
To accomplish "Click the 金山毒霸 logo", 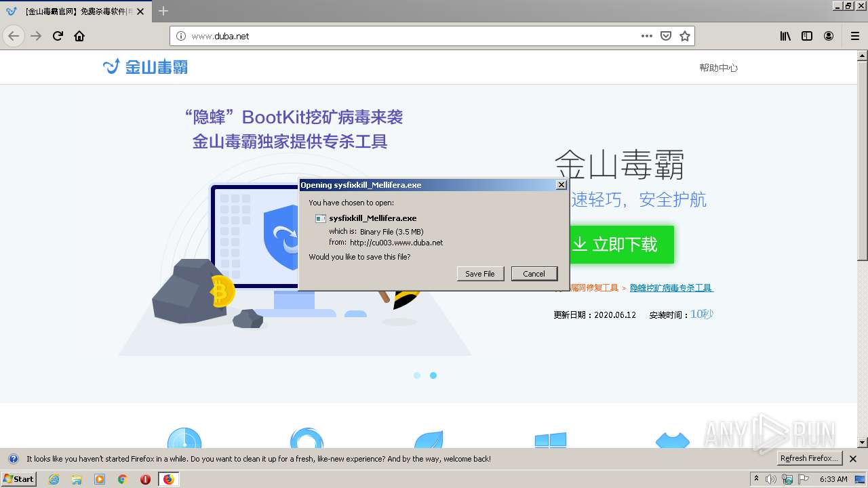I will coord(145,66).
